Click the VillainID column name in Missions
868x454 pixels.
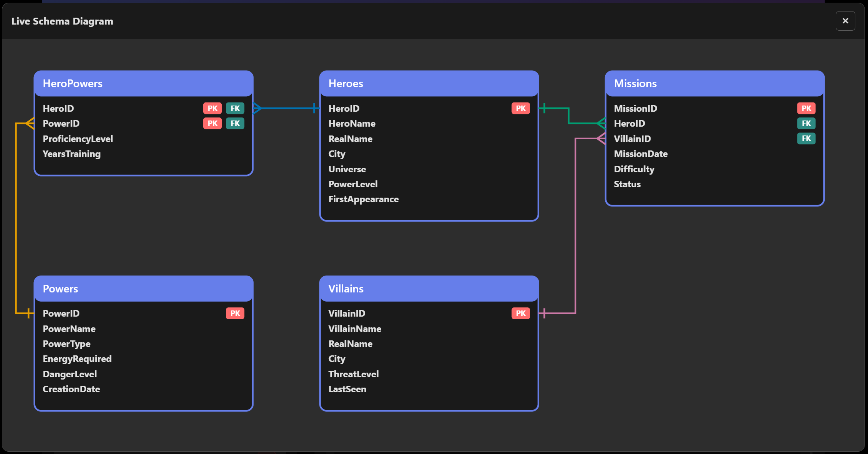click(632, 139)
